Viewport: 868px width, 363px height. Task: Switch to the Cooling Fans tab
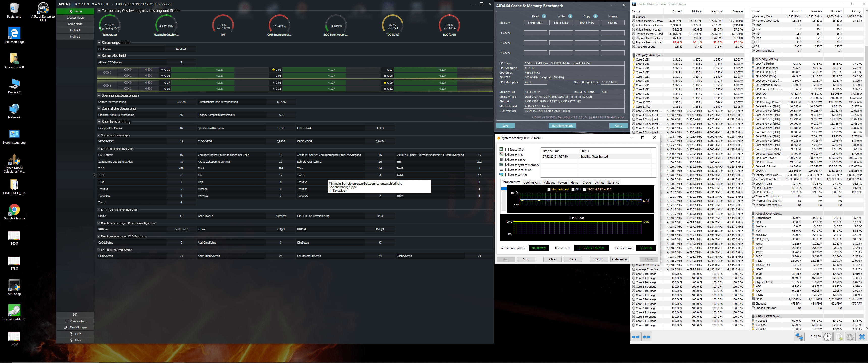pos(532,183)
